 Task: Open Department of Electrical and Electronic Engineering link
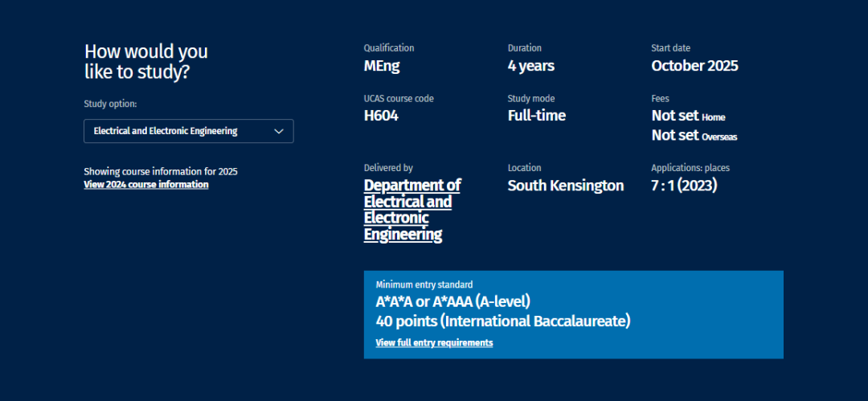pos(412,210)
